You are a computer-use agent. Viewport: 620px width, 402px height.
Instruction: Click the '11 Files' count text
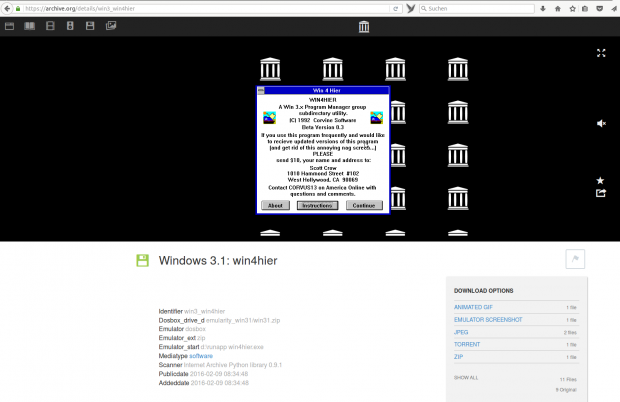pos(568,379)
